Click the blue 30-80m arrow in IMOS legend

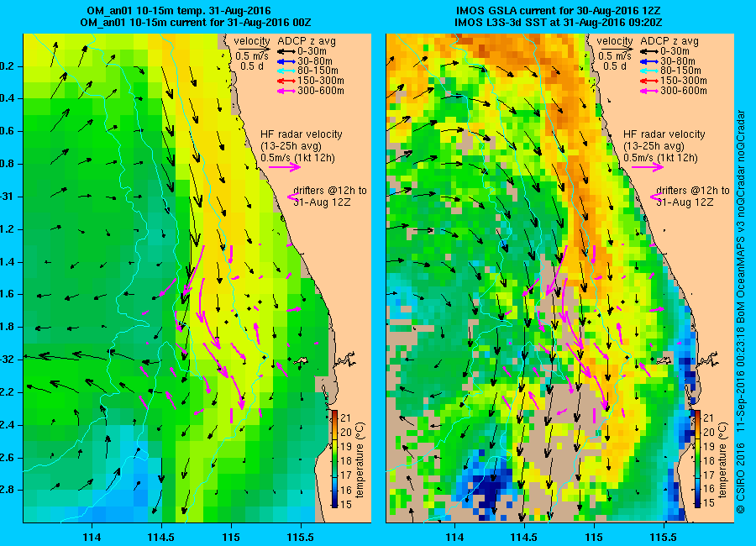point(649,61)
